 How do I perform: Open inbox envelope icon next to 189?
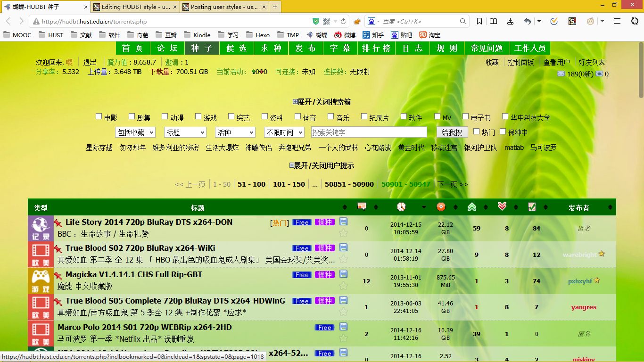point(561,74)
